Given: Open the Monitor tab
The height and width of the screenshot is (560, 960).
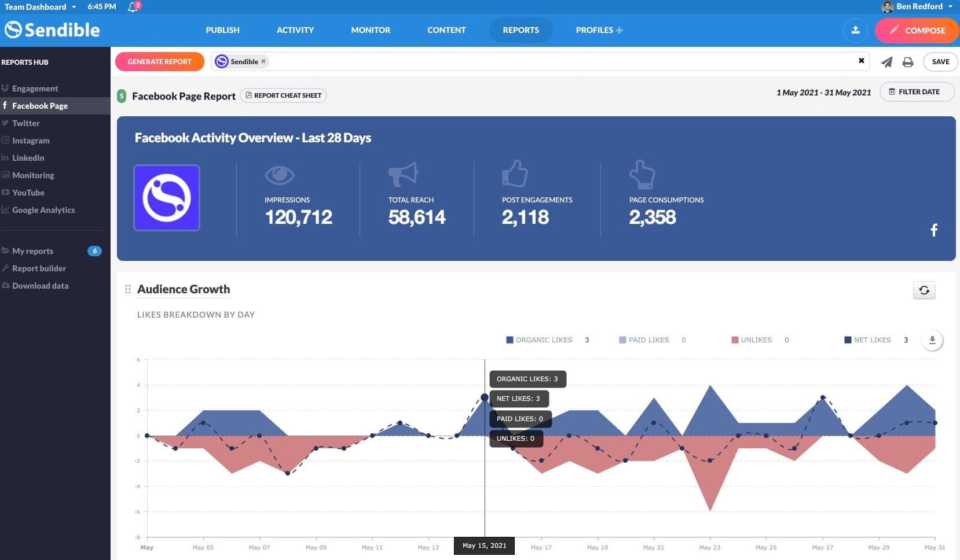Looking at the screenshot, I should (371, 30).
